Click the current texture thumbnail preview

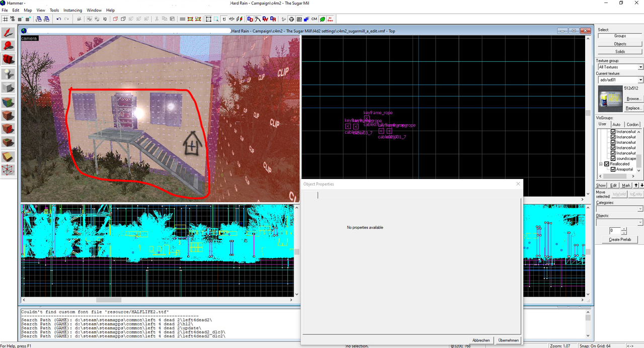coord(610,99)
